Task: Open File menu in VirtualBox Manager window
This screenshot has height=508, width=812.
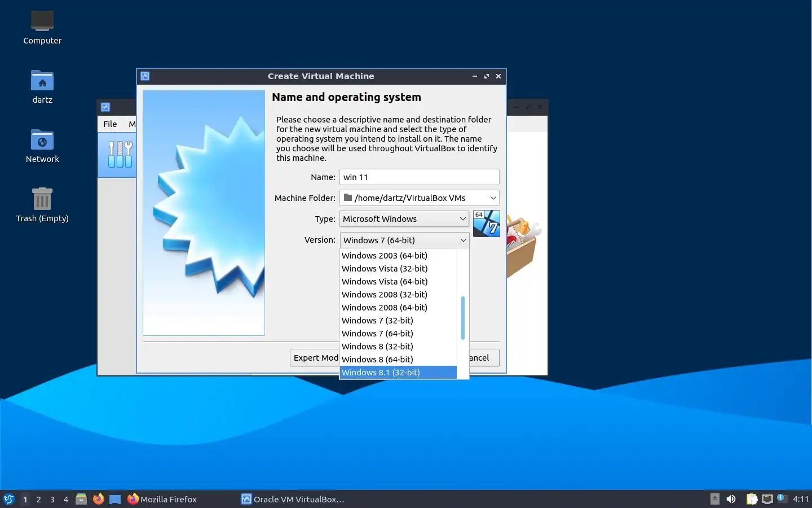Action: pyautogui.click(x=110, y=124)
